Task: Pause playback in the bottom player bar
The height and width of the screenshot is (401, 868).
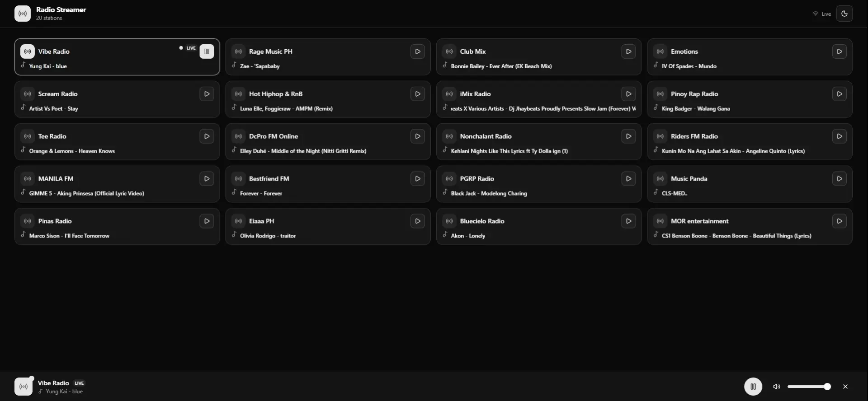Action: tap(753, 387)
